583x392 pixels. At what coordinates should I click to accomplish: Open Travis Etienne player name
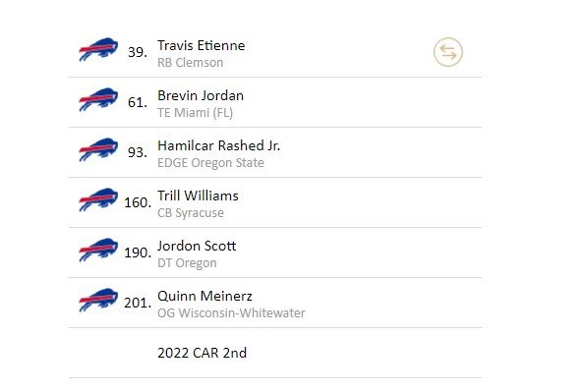coord(202,46)
